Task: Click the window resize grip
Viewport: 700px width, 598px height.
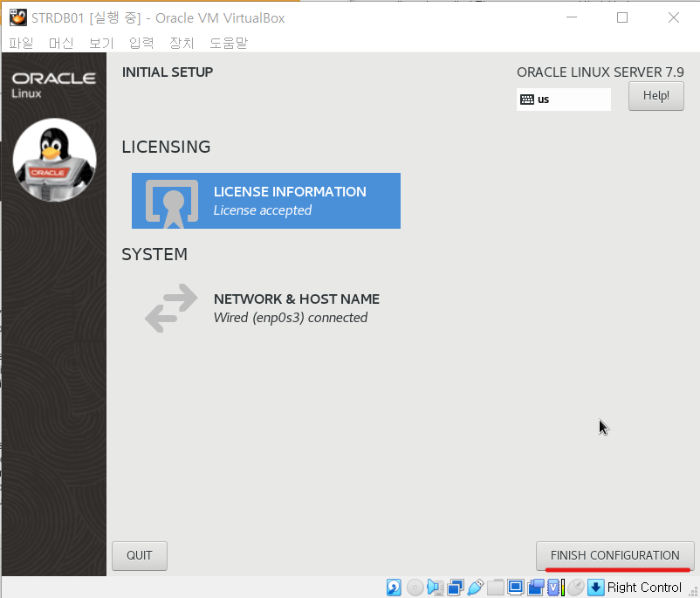Action: (694, 592)
